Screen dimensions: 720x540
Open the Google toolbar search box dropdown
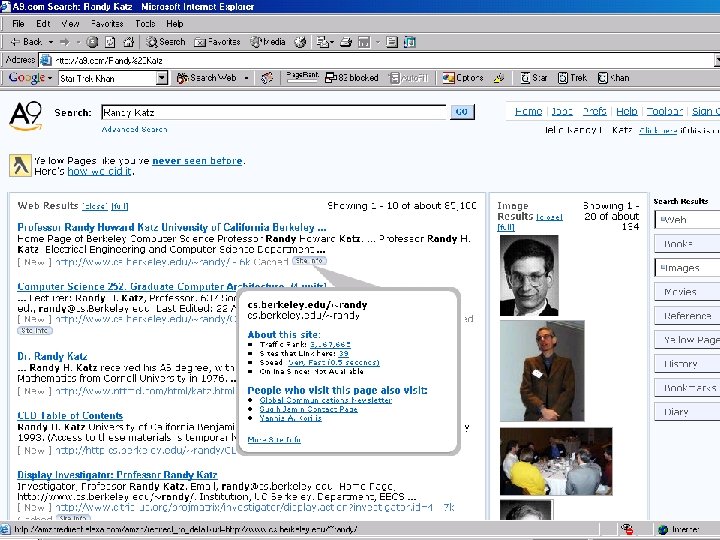point(162,78)
